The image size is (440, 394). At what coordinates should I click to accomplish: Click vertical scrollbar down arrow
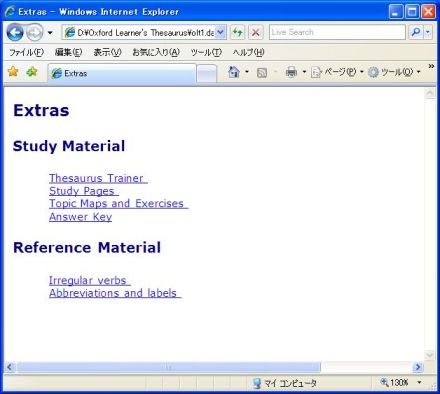pyautogui.click(x=430, y=355)
